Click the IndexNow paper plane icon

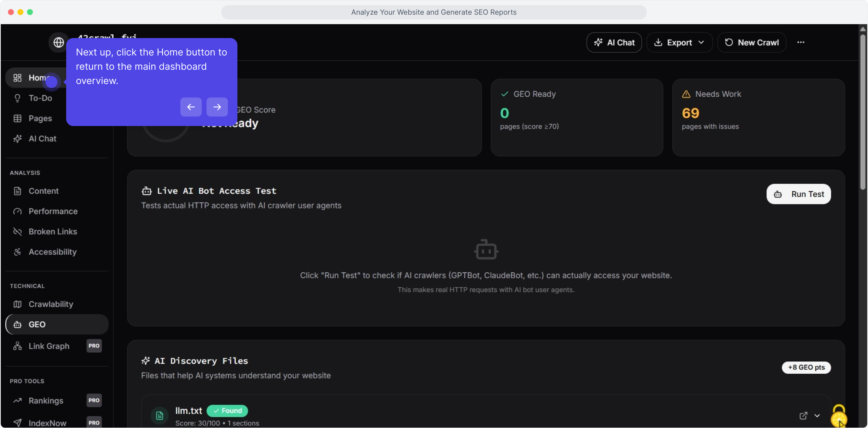pyautogui.click(x=17, y=423)
